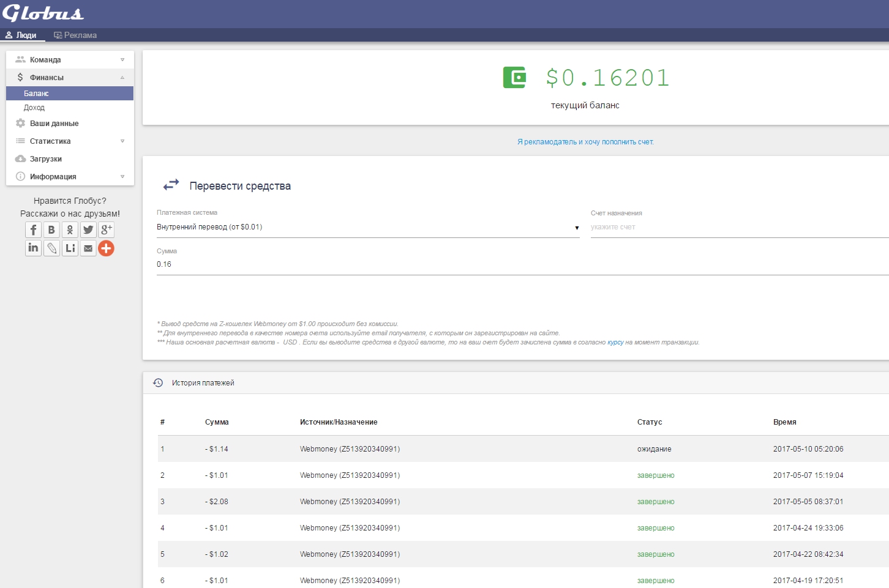Click the История платежей heading
889x588 pixels.
tap(203, 383)
